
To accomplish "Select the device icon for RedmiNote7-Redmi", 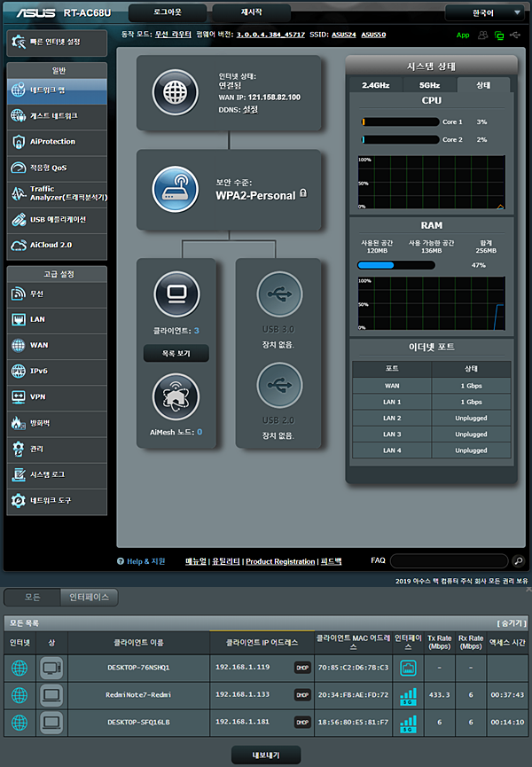I will point(51,695).
